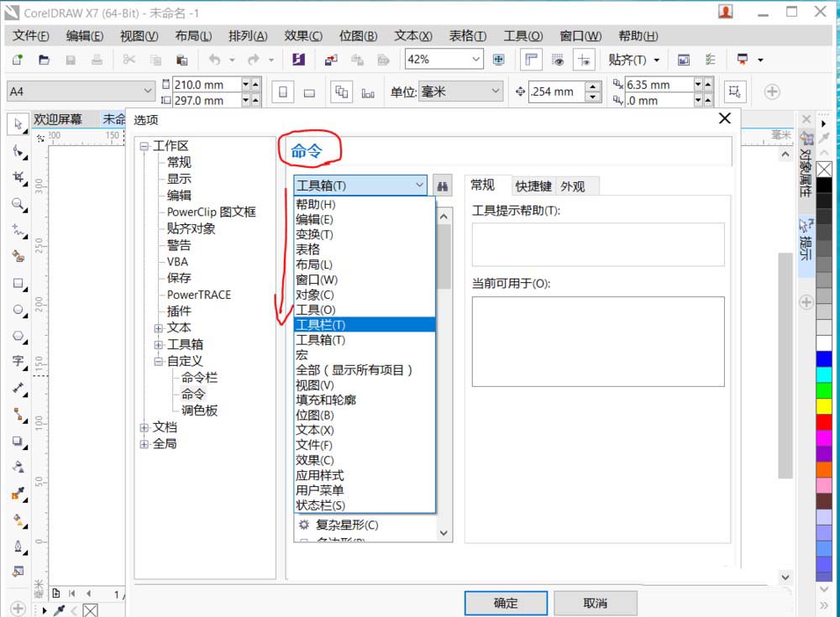Expand the 文本 tree node

159,327
